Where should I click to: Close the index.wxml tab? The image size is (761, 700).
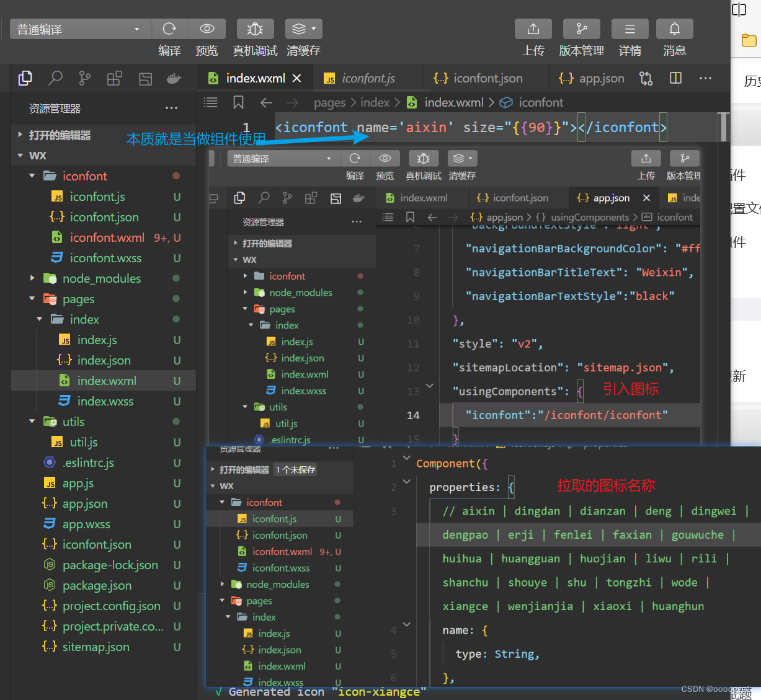[x=297, y=78]
